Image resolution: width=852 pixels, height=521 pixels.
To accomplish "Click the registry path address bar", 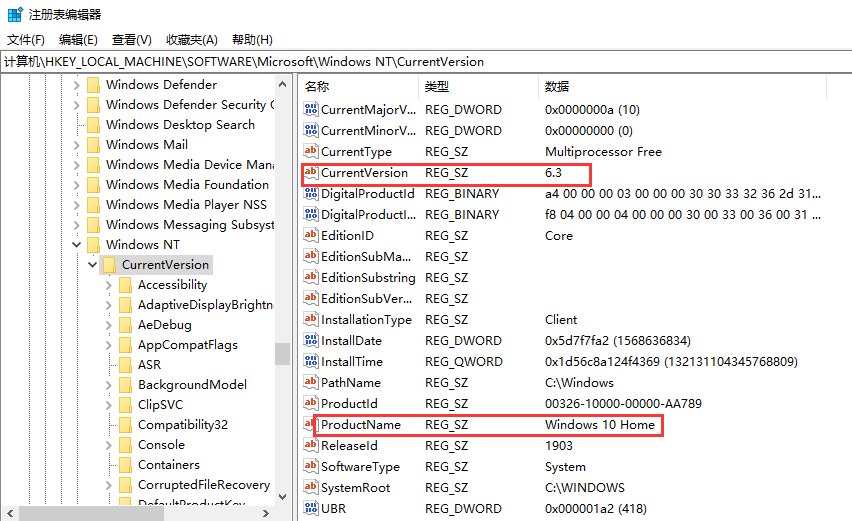I will click(426, 61).
